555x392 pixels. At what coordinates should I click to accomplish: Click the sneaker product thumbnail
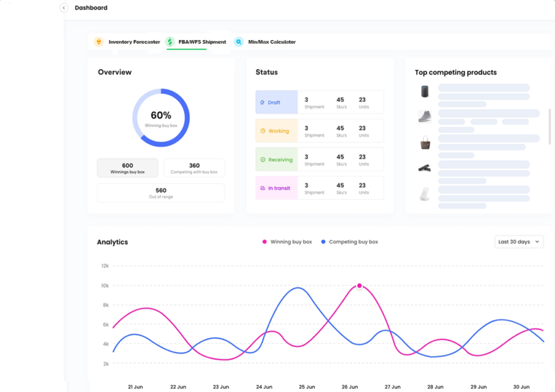pyautogui.click(x=424, y=115)
